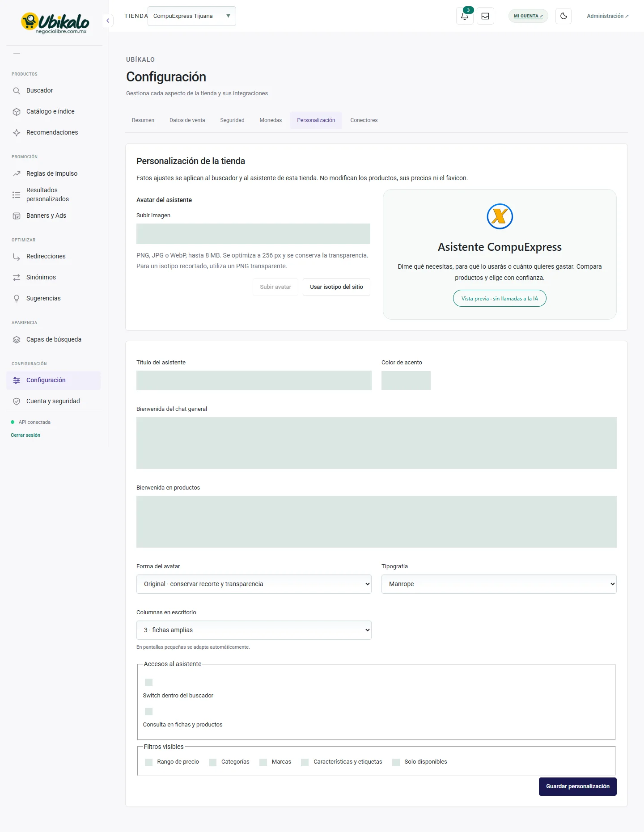Switch to the Monedas tab

click(271, 120)
